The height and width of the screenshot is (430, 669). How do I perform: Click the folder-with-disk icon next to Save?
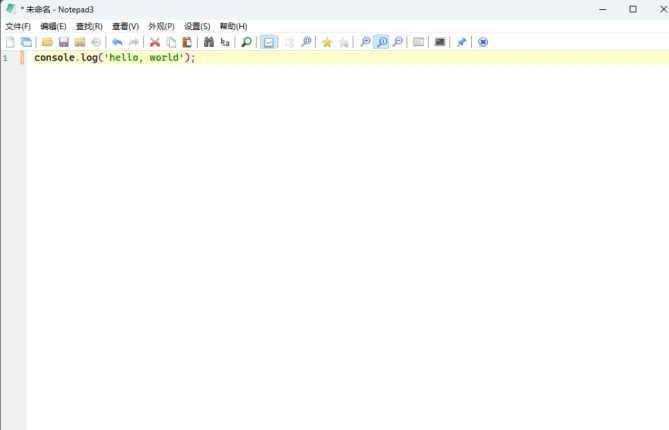click(x=80, y=42)
